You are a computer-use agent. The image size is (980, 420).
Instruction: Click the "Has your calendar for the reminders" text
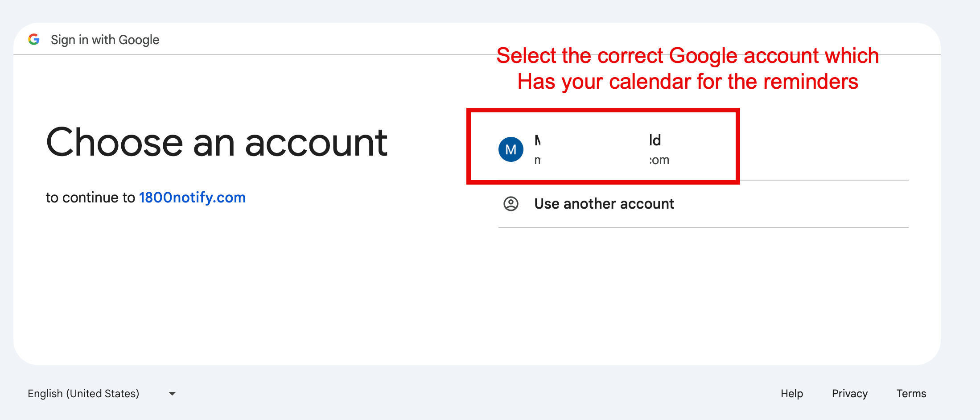coord(688,82)
